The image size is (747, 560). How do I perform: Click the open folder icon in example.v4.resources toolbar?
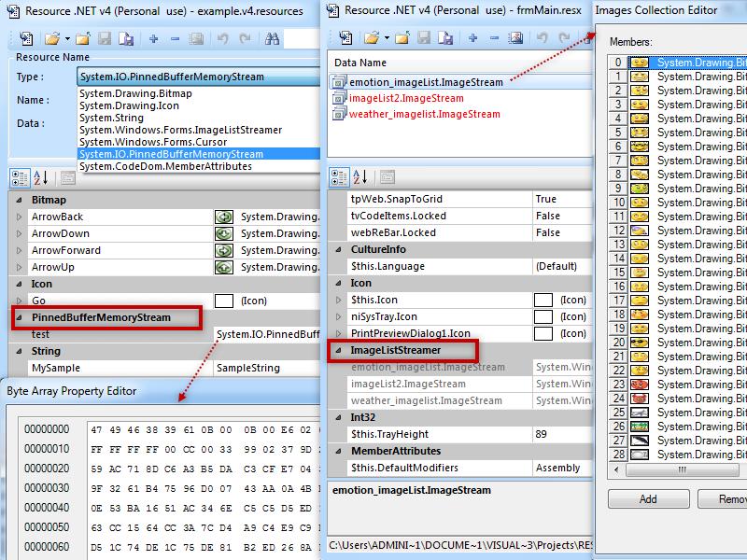pos(52,39)
